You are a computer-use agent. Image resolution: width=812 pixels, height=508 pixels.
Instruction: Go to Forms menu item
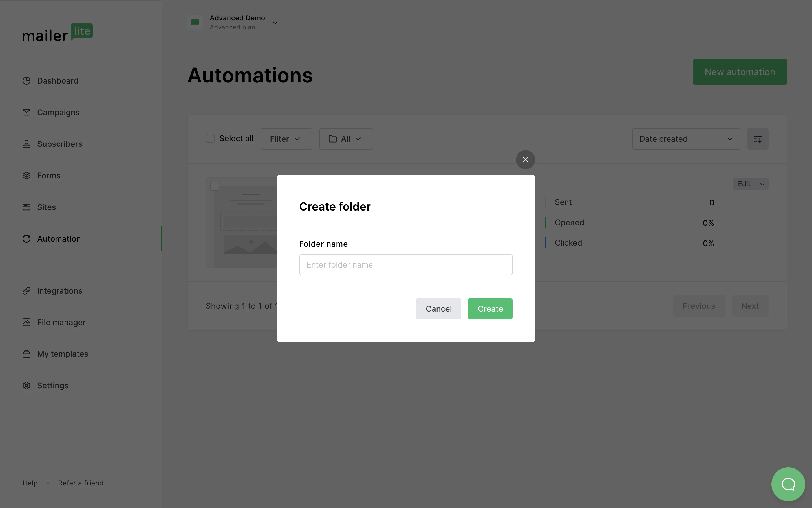pos(49,175)
